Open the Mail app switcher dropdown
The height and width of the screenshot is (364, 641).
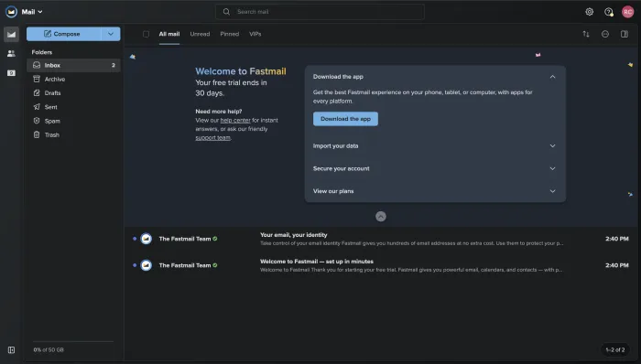[x=32, y=12]
